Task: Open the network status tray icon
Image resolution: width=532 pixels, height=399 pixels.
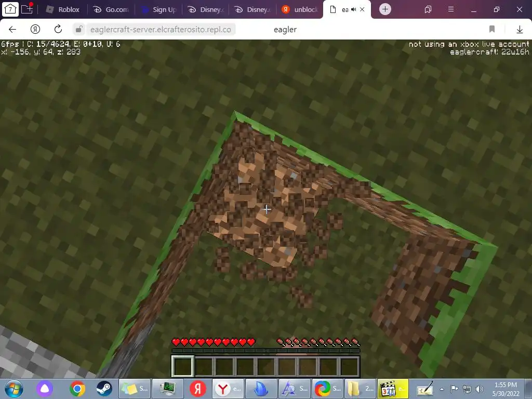Action: pos(467,389)
